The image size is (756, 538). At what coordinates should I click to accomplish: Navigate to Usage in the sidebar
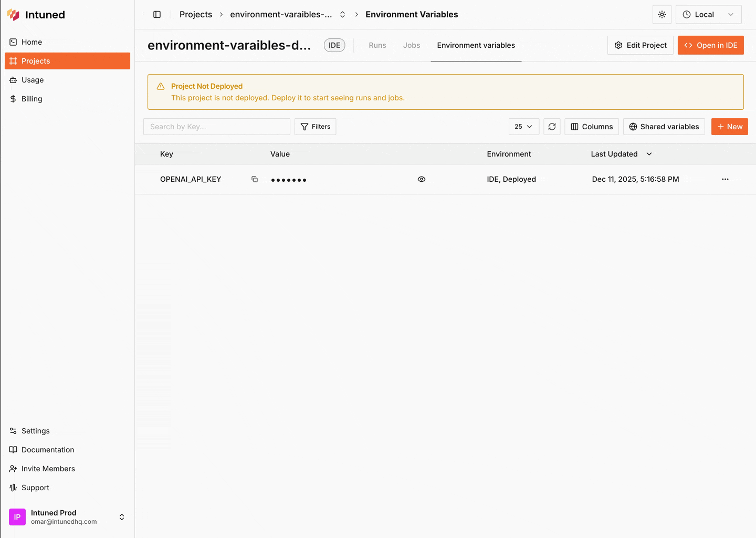tap(31, 80)
